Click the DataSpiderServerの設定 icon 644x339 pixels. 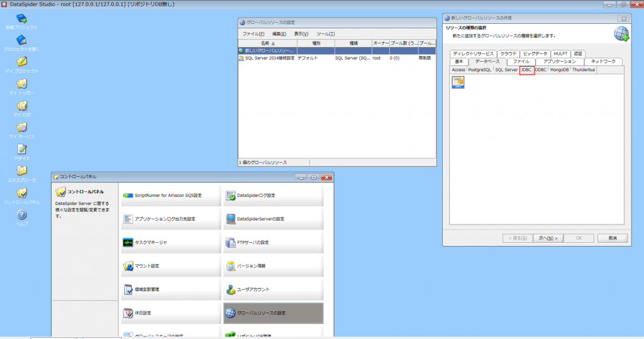point(230,219)
